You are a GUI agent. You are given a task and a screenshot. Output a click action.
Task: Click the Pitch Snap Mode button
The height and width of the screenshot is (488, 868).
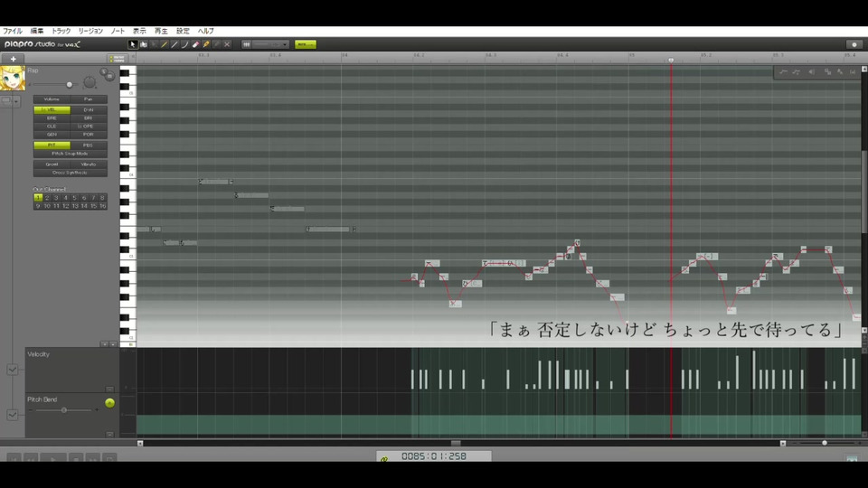click(x=71, y=154)
